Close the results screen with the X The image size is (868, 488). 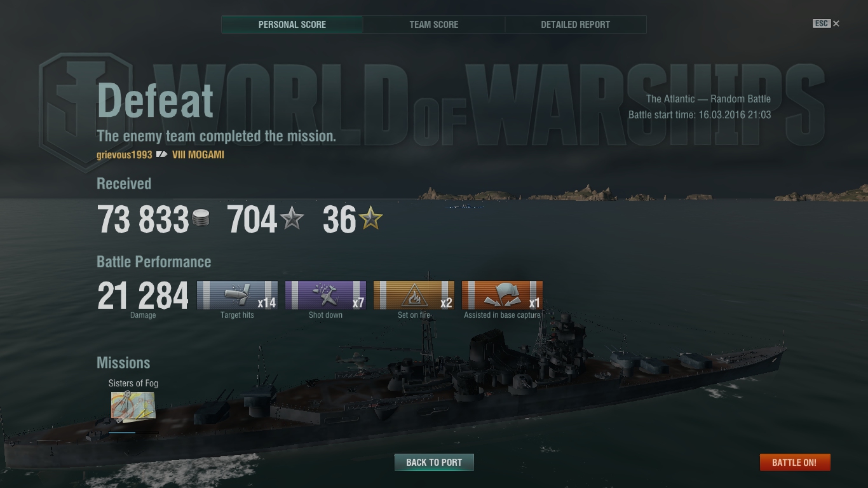(x=836, y=24)
